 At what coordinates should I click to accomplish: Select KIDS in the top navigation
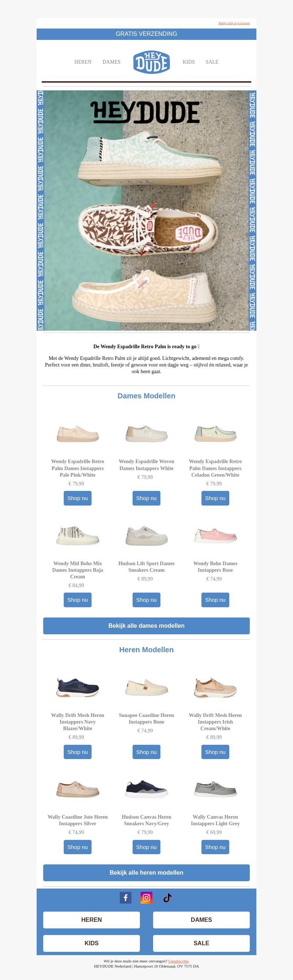point(189,62)
